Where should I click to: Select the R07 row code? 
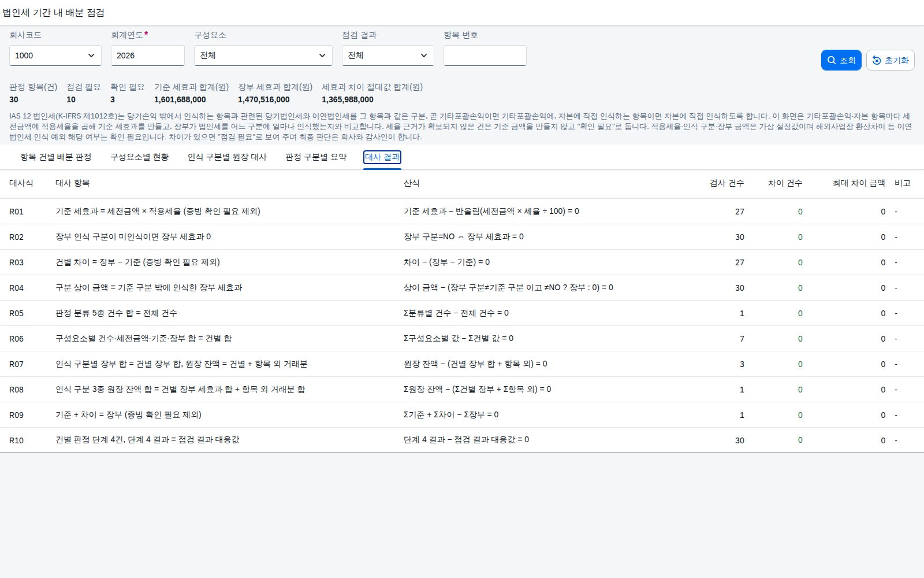[17, 364]
